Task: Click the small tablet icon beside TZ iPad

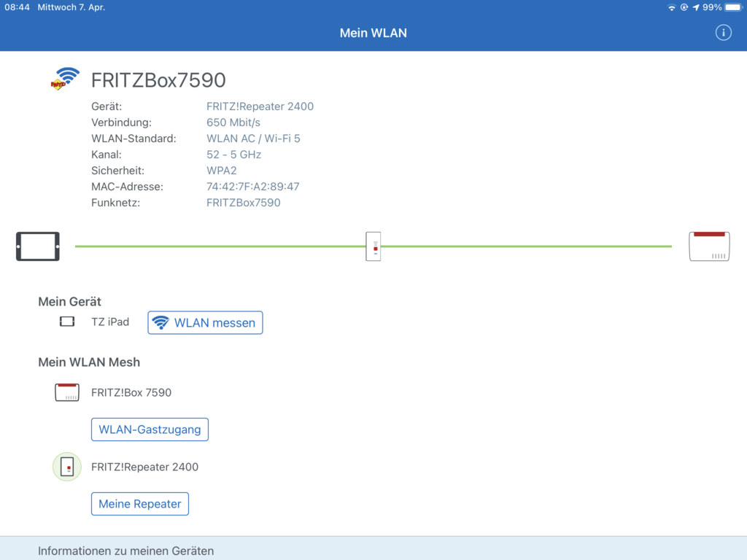Action: click(67, 322)
